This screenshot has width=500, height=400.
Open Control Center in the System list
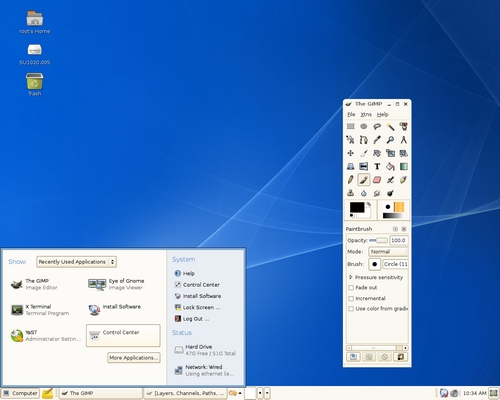pos(197,285)
